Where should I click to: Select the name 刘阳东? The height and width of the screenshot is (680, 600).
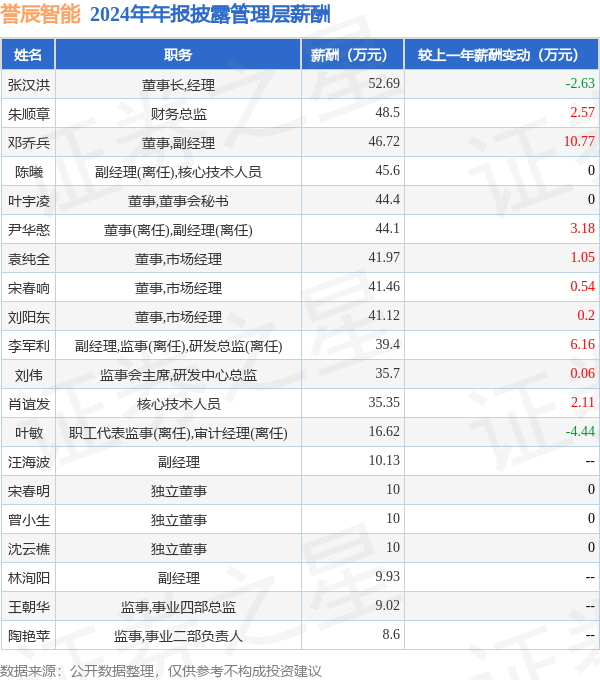(x=29, y=317)
